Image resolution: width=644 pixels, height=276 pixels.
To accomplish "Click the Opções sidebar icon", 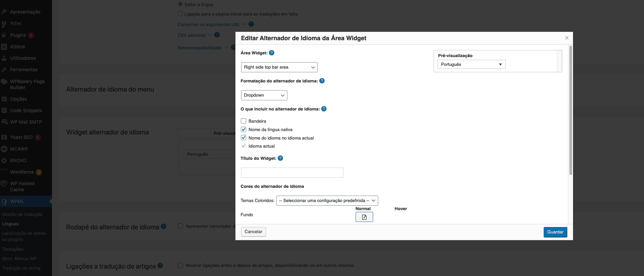I will tap(4, 99).
